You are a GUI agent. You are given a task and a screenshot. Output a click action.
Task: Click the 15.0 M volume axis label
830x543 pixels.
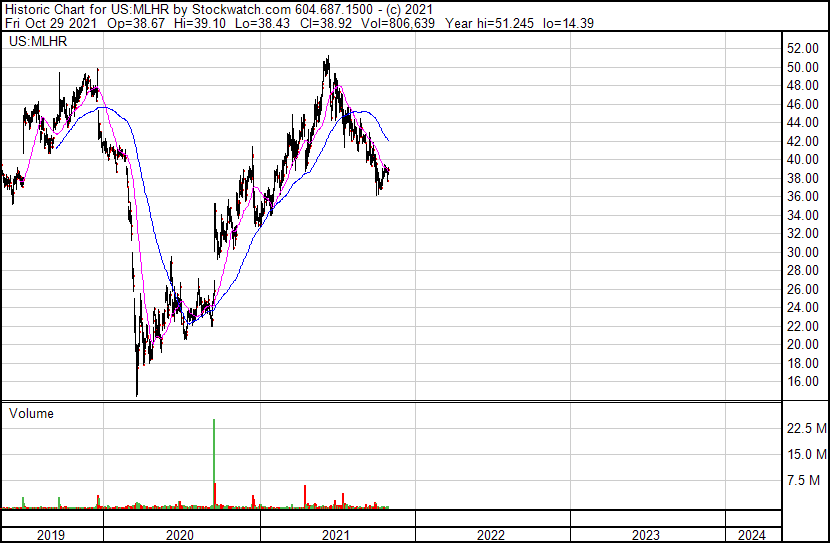[806, 455]
